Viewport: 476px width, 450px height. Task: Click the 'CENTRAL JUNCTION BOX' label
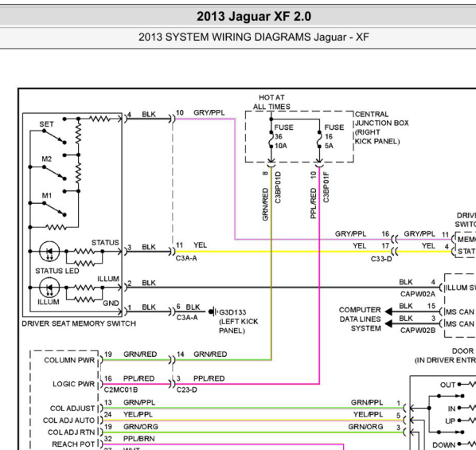(381, 119)
